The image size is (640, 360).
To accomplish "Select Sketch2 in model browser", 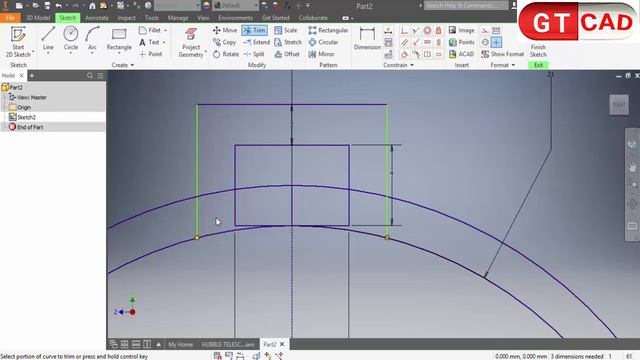I will 26,117.
